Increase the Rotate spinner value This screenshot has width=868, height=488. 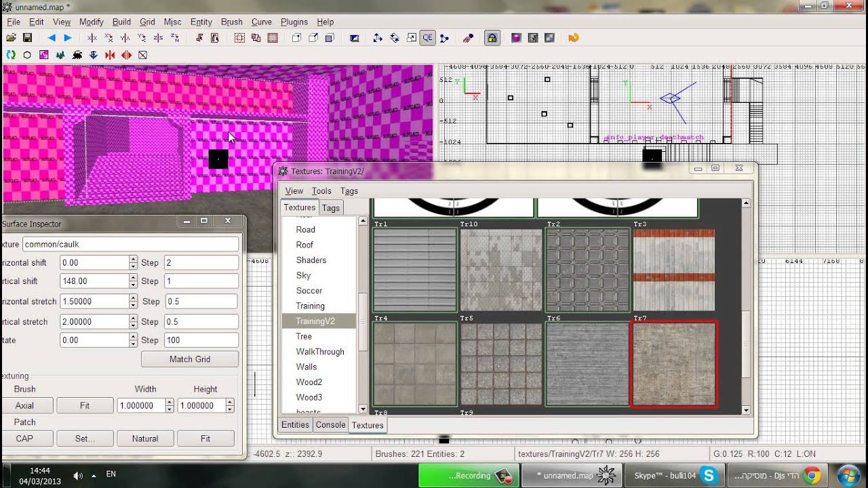click(134, 337)
